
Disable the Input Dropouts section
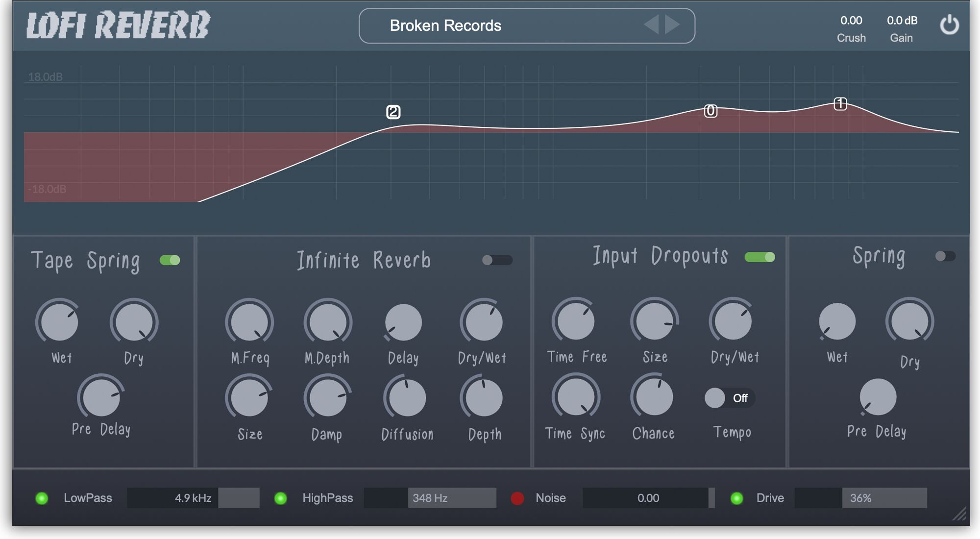[759, 257]
